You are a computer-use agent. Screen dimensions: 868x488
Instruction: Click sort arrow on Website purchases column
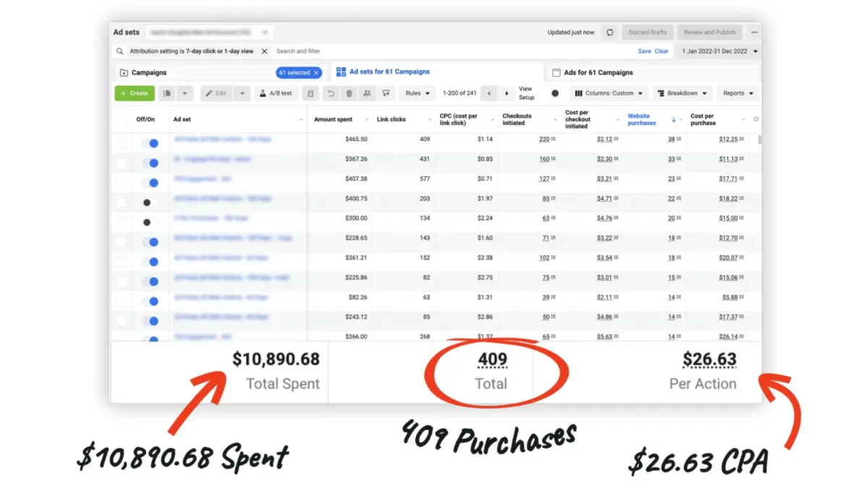click(x=674, y=119)
